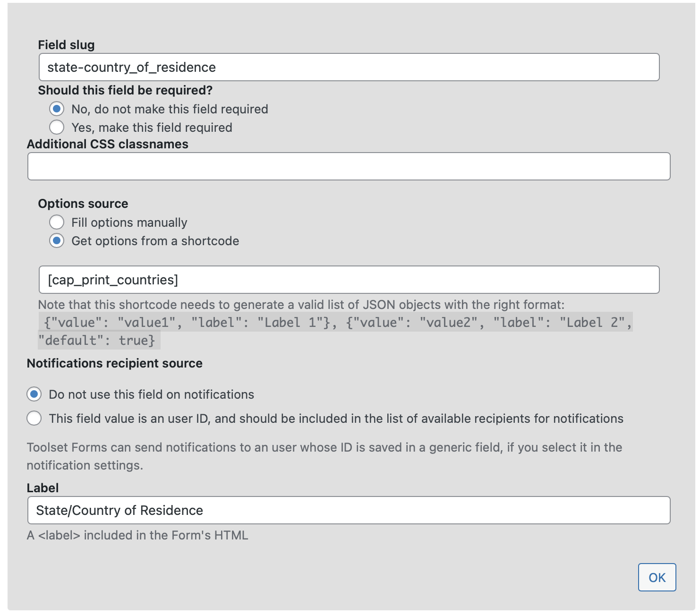Click the [cap_print_countries] shortcode input field

[x=349, y=280]
